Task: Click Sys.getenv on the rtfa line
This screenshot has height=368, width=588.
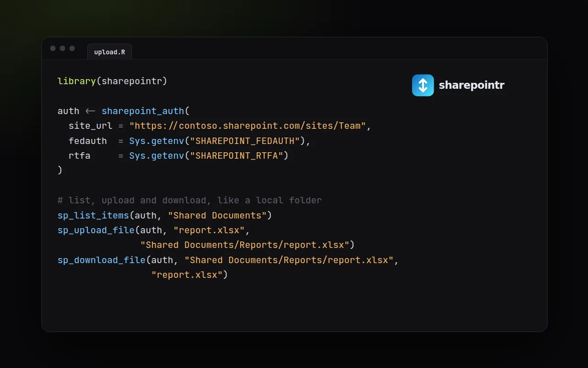Action: [x=157, y=155]
